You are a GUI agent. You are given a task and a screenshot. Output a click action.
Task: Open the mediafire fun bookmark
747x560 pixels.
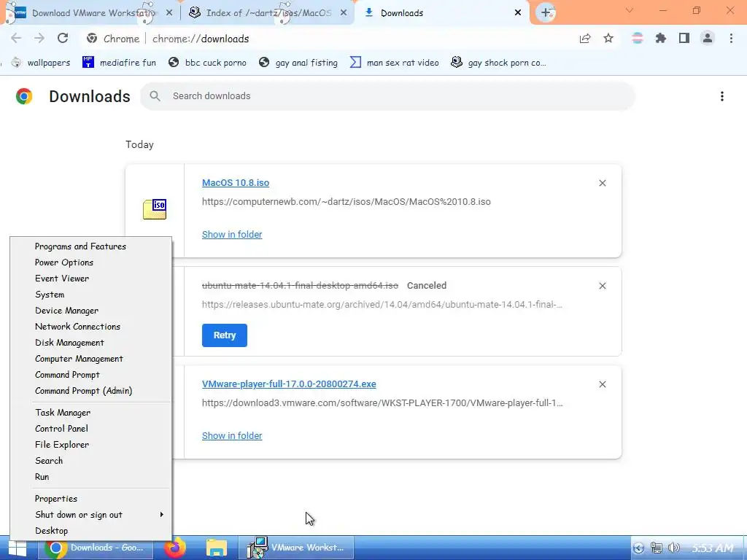(120, 63)
